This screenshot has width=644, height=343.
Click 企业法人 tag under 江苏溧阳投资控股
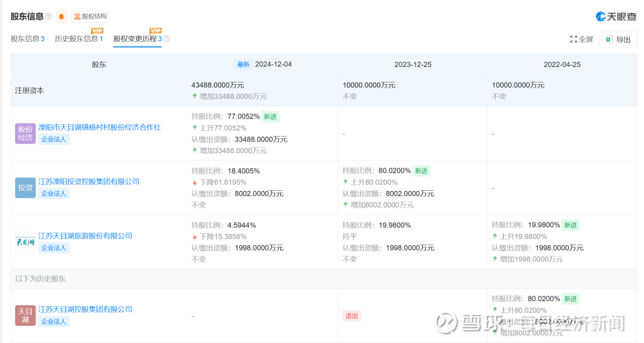coord(54,193)
